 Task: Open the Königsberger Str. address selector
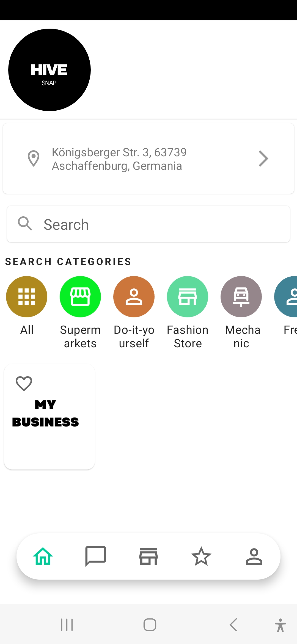[148, 159]
